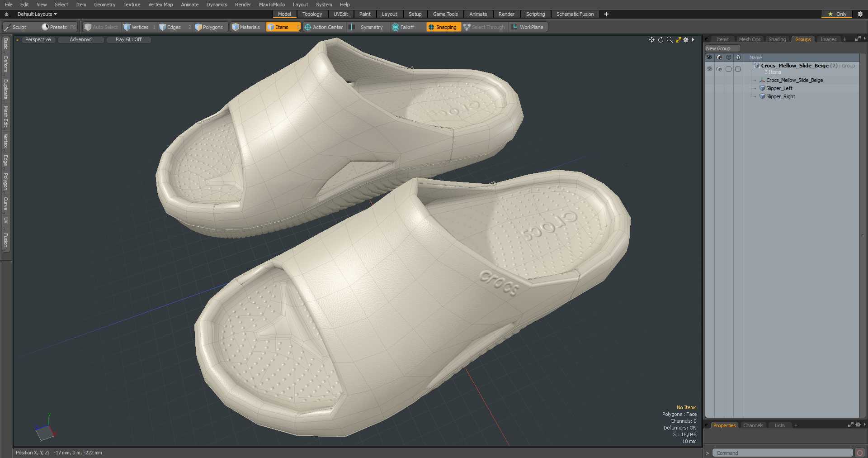The image size is (868, 458).
Task: Select Crocs_Mellow_Slide_Beige locator item
Action: [x=794, y=80]
